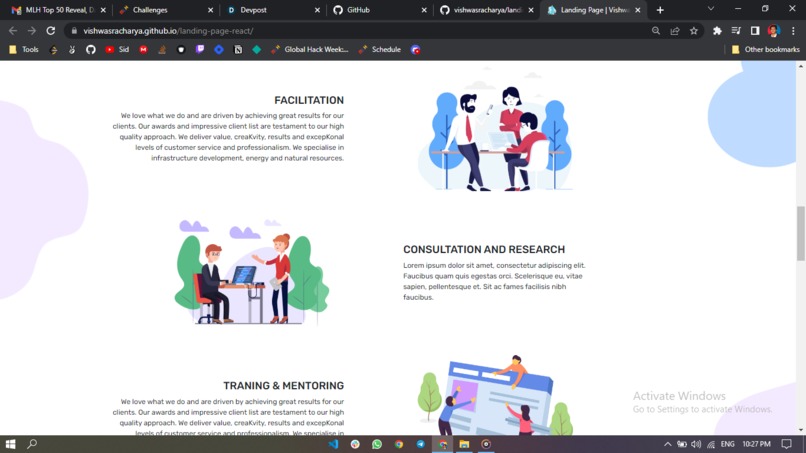Open the zoom magnifier in address bar
This screenshot has height=453, width=806.
[656, 31]
